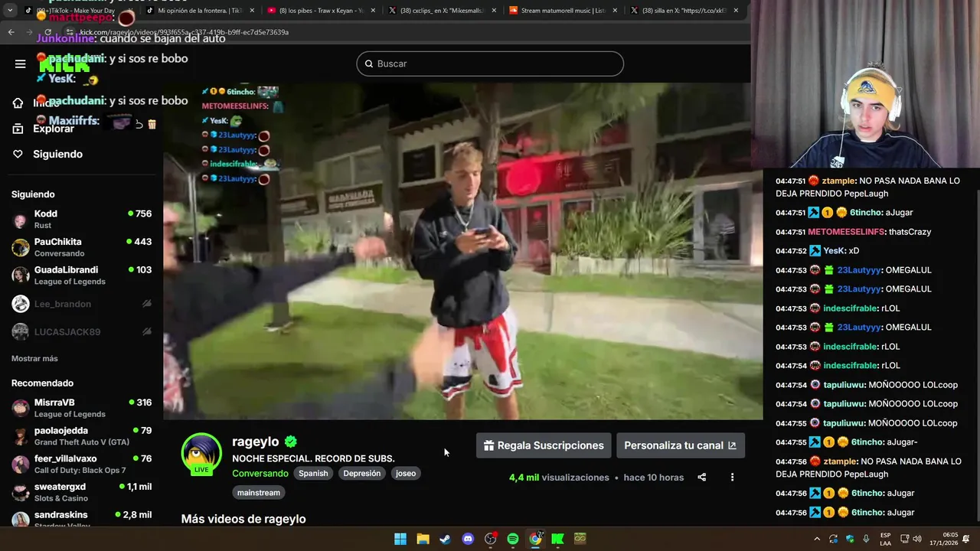Open OBS Studio from the taskbar
The height and width of the screenshot is (551, 980).
[x=490, y=539]
